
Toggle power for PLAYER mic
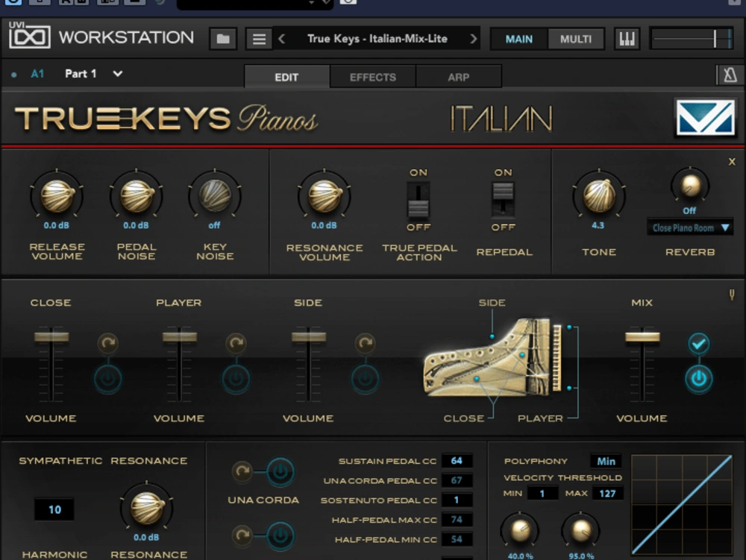(x=236, y=379)
